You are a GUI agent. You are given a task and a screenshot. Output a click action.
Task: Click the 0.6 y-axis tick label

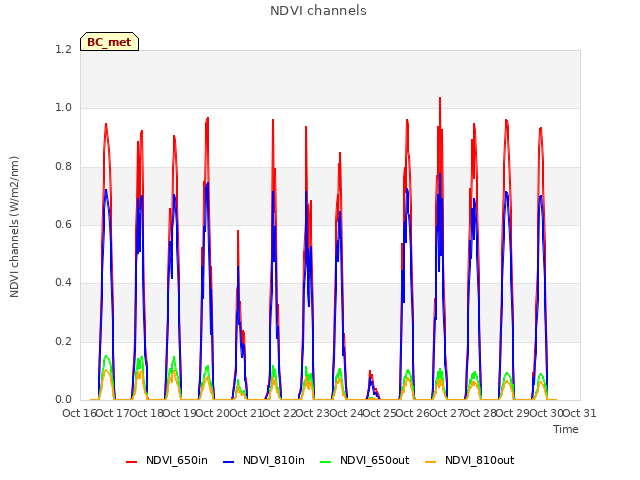[63, 224]
